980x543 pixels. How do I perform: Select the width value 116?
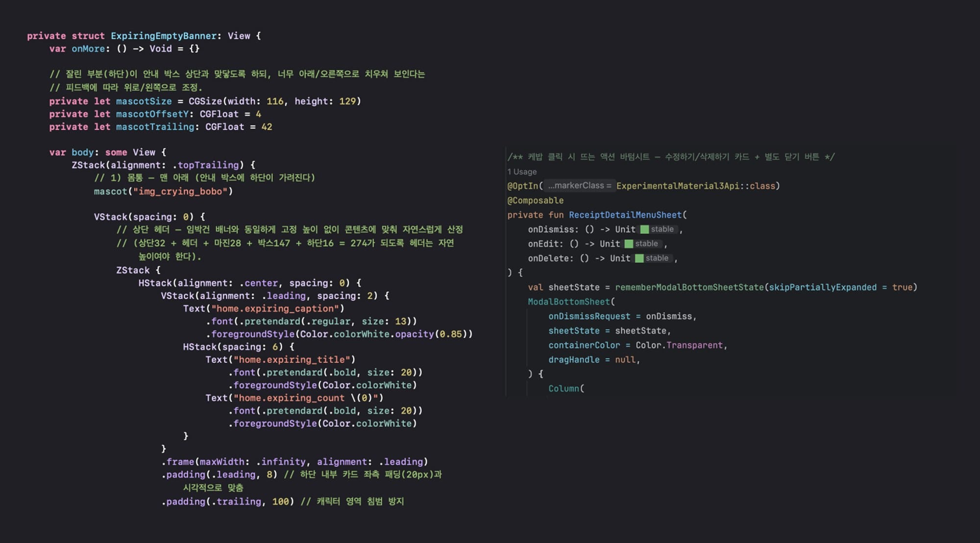(x=275, y=101)
